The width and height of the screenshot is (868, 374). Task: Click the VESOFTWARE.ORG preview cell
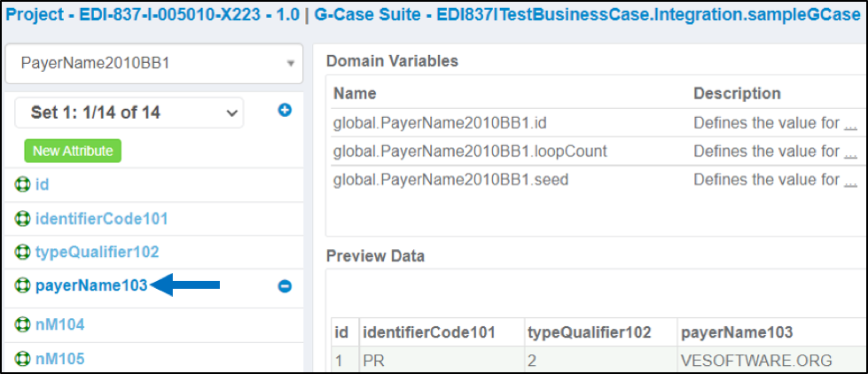point(756,361)
